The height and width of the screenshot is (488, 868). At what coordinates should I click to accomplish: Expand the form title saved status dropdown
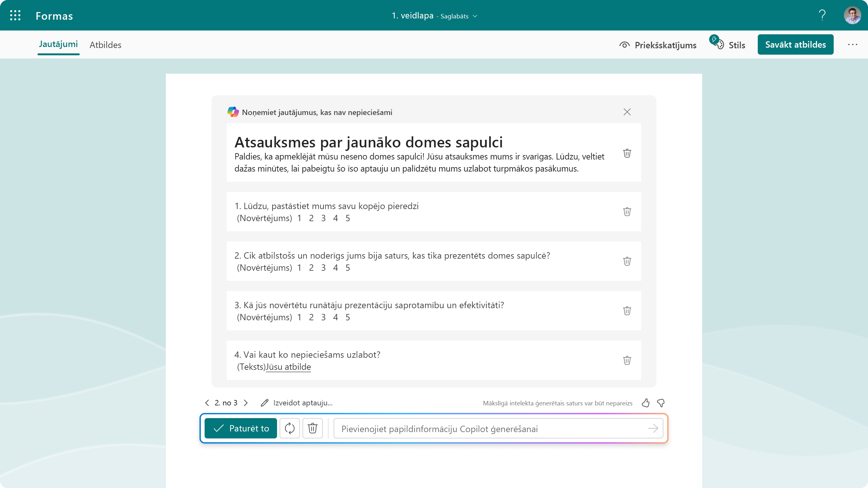(475, 16)
